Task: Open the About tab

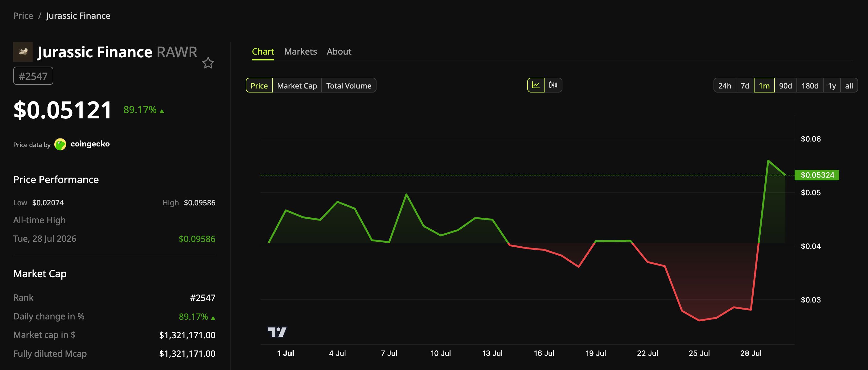Action: (x=339, y=51)
